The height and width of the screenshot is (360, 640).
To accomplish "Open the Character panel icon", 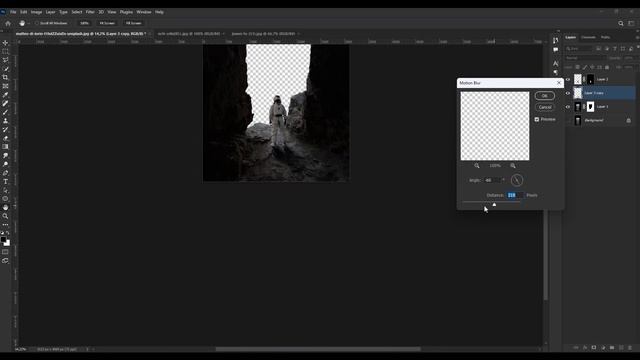I will tap(556, 63).
